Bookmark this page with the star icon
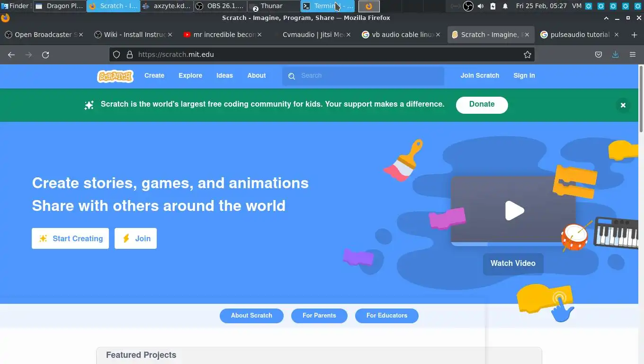644x364 pixels. tap(528, 55)
